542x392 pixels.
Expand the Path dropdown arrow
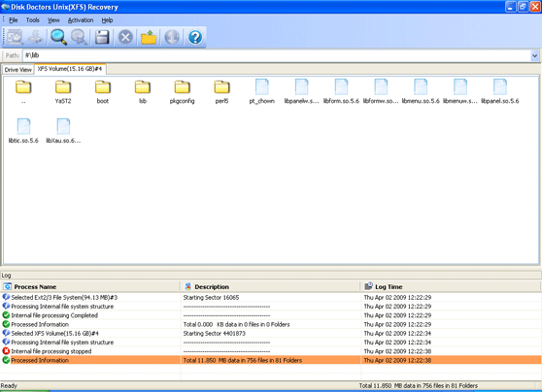[534, 55]
